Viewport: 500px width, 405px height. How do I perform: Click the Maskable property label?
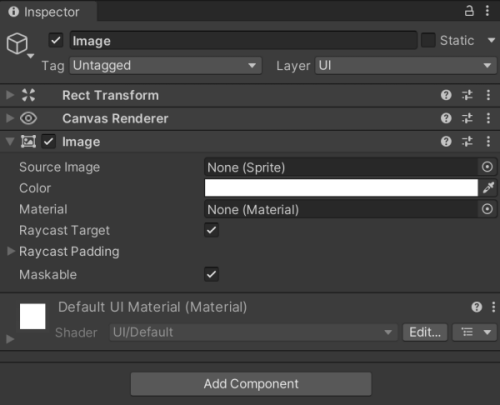(48, 275)
